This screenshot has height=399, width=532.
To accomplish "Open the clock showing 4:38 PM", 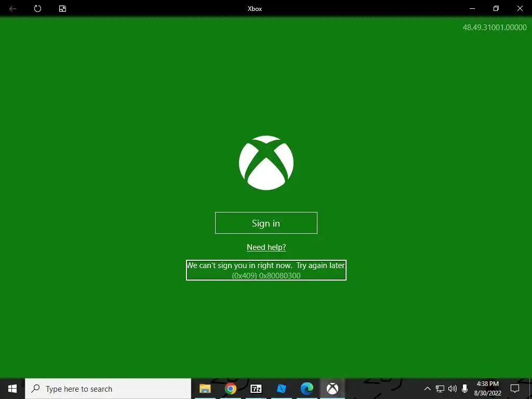I will 487,389.
